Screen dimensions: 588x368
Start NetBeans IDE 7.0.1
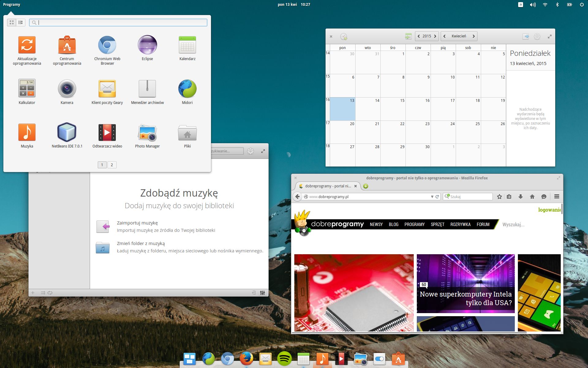click(67, 136)
